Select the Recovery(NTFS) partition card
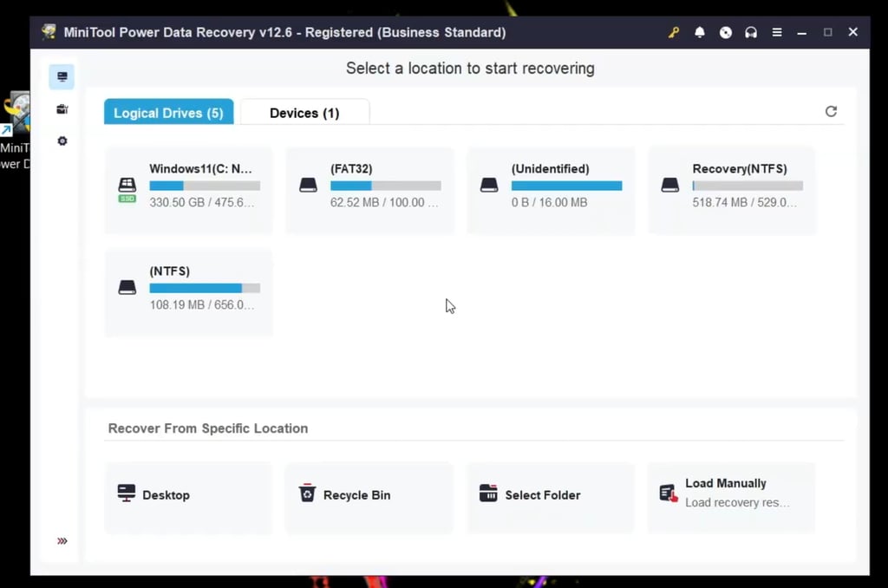Screen dimensions: 888x588 click(x=732, y=190)
